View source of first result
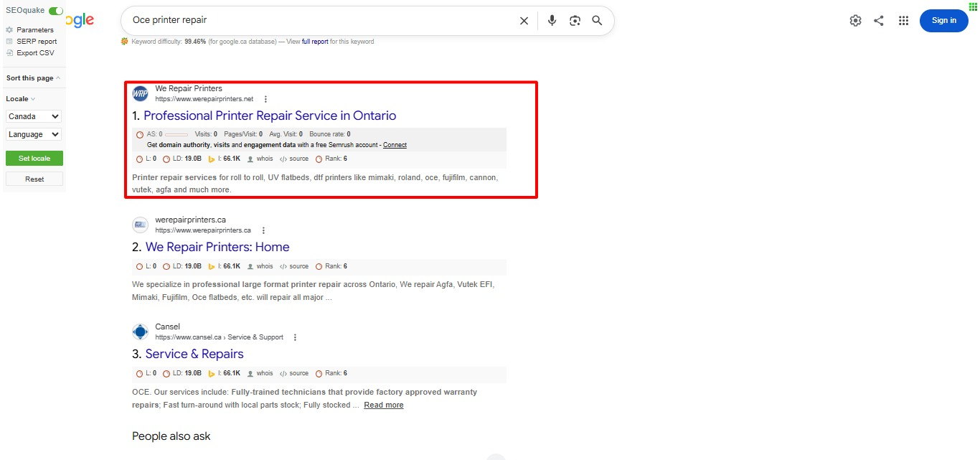This screenshot has height=460, width=980. pyautogui.click(x=294, y=159)
